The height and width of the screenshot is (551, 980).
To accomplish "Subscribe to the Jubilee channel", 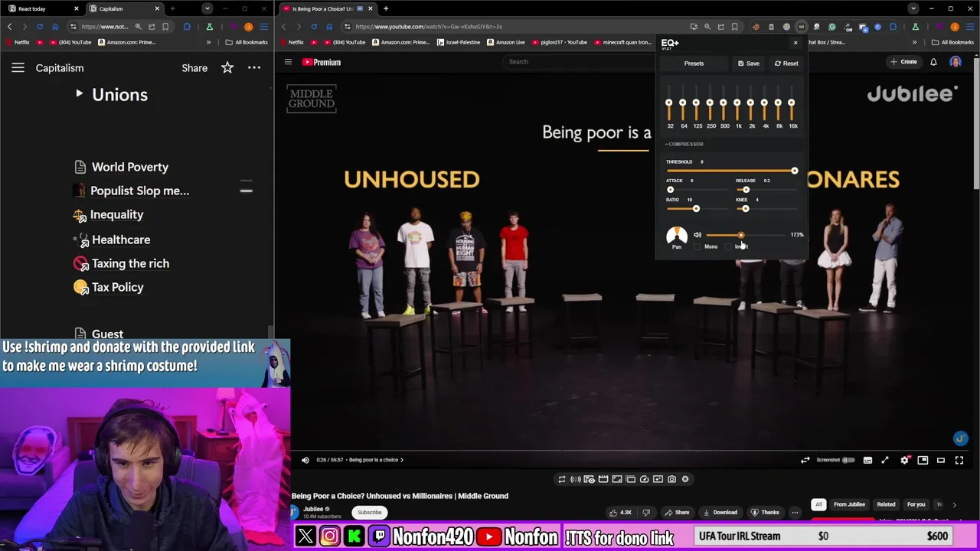I will tap(369, 513).
